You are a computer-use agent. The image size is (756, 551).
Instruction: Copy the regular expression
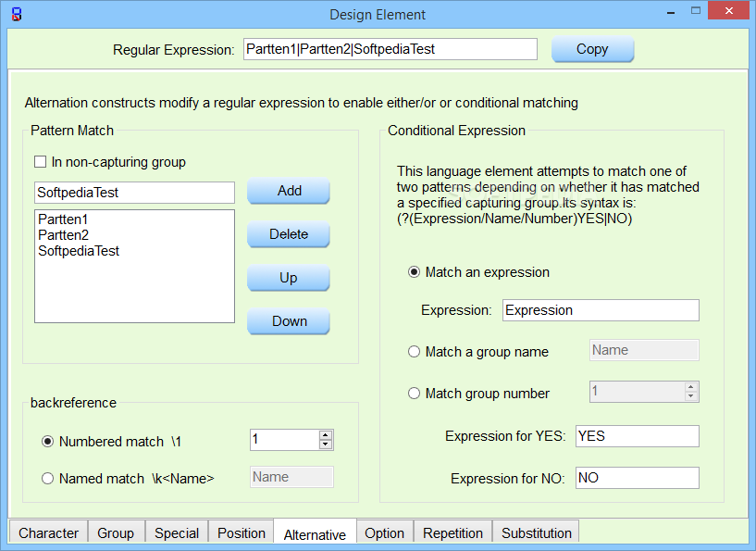[592, 49]
